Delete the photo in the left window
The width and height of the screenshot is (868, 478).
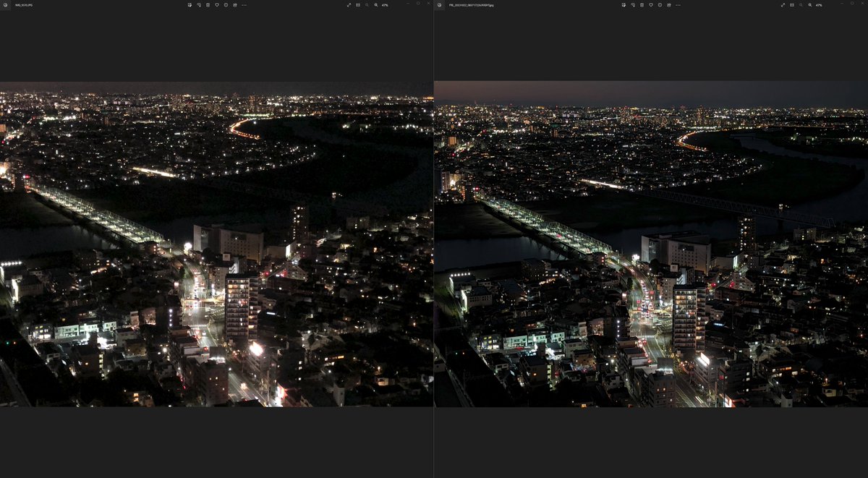pos(208,5)
